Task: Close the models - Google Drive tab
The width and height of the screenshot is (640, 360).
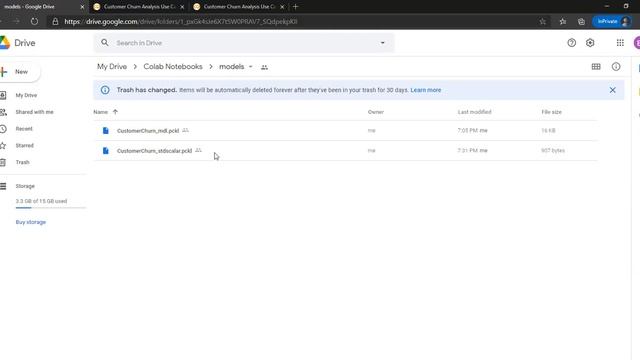Action: [x=82, y=7]
